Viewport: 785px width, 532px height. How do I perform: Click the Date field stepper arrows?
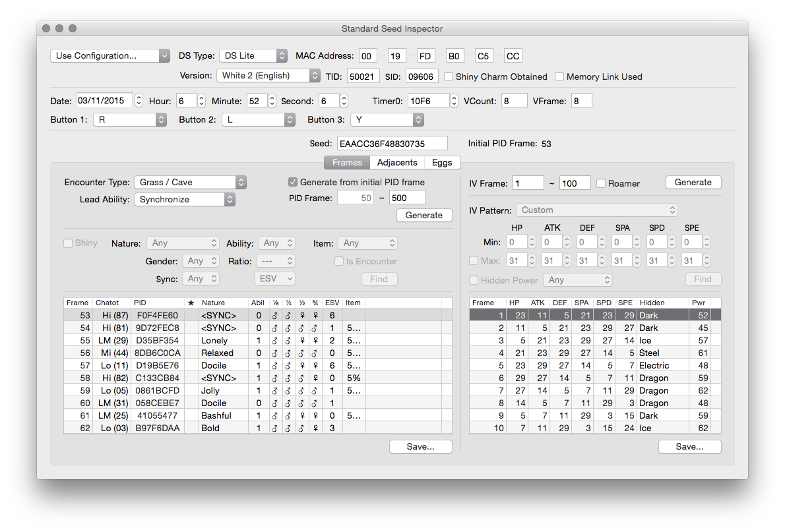139,101
